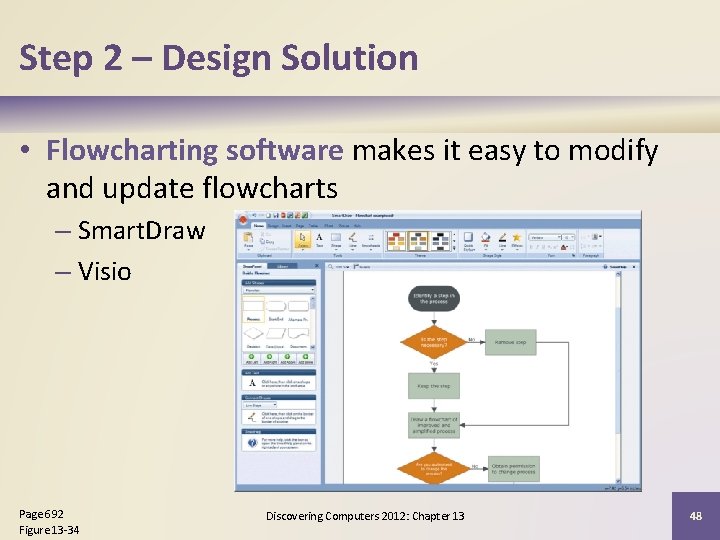Switch to the Page ribbon tab
720x540 pixels.
300,225
